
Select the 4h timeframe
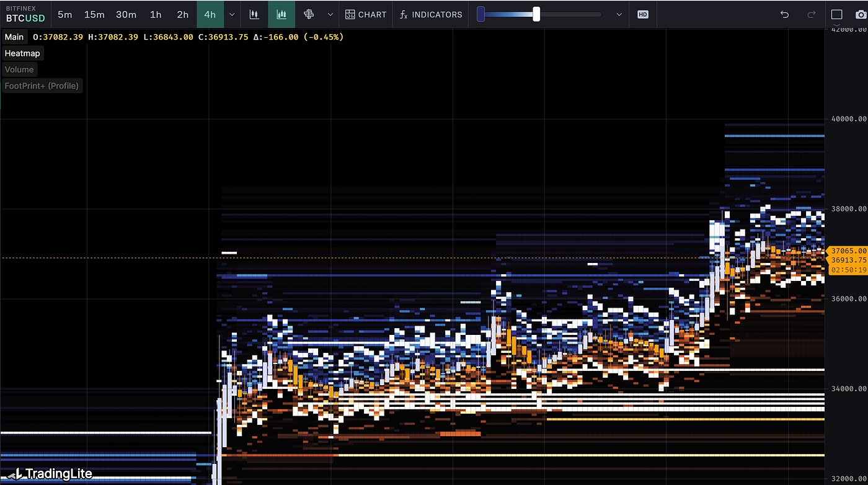click(210, 14)
